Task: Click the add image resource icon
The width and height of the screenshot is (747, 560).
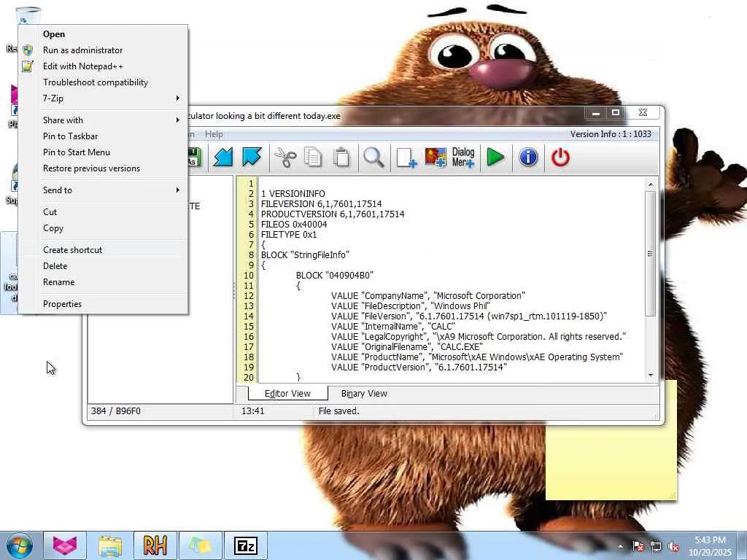Action: pyautogui.click(x=436, y=157)
